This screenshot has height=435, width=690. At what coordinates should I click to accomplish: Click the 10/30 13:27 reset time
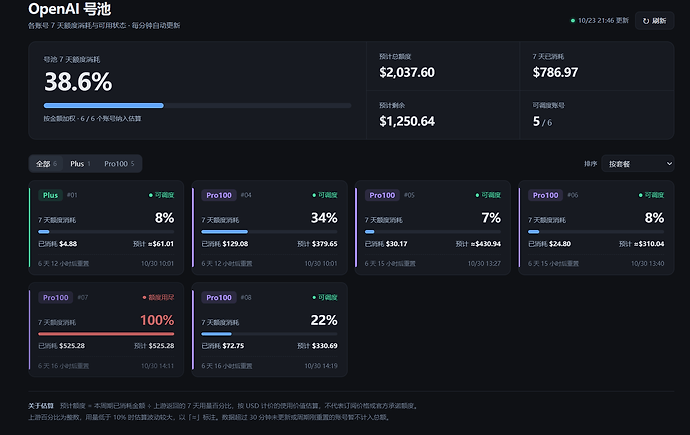pyautogui.click(x=484, y=264)
